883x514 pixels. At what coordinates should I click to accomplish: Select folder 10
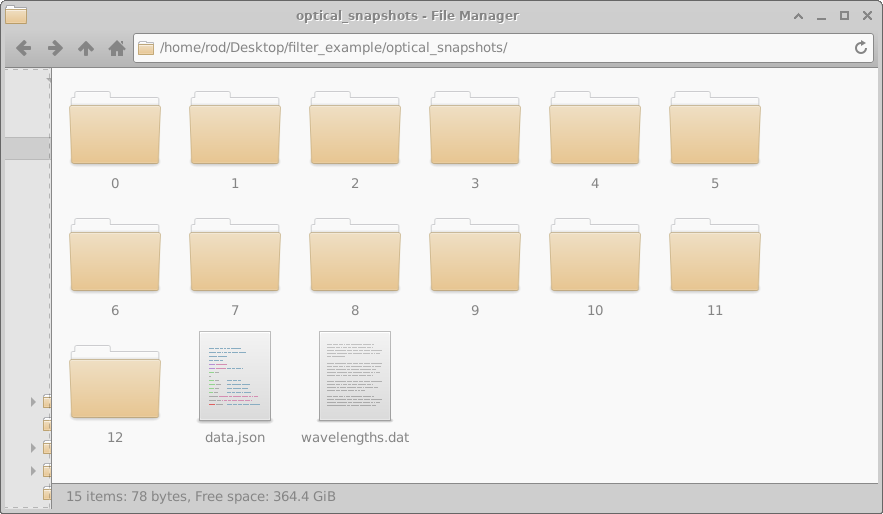(595, 255)
